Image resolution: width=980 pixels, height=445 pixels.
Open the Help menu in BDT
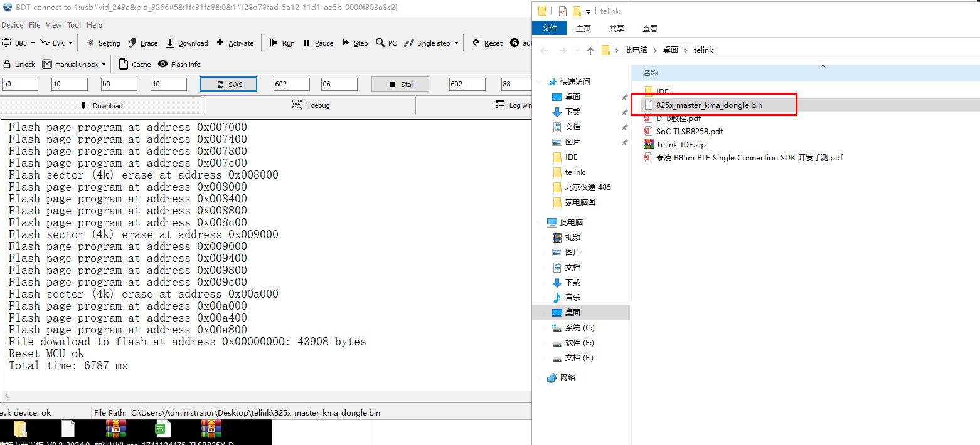coord(94,25)
